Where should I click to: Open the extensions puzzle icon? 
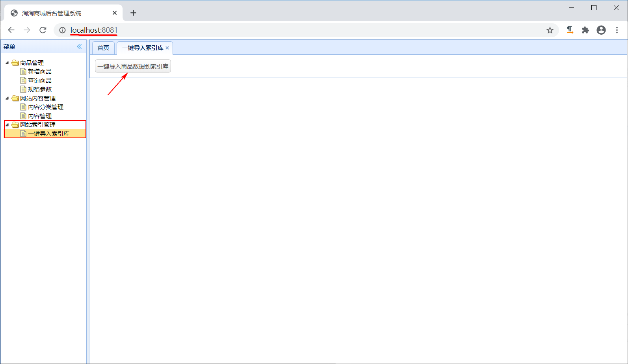[x=585, y=30]
